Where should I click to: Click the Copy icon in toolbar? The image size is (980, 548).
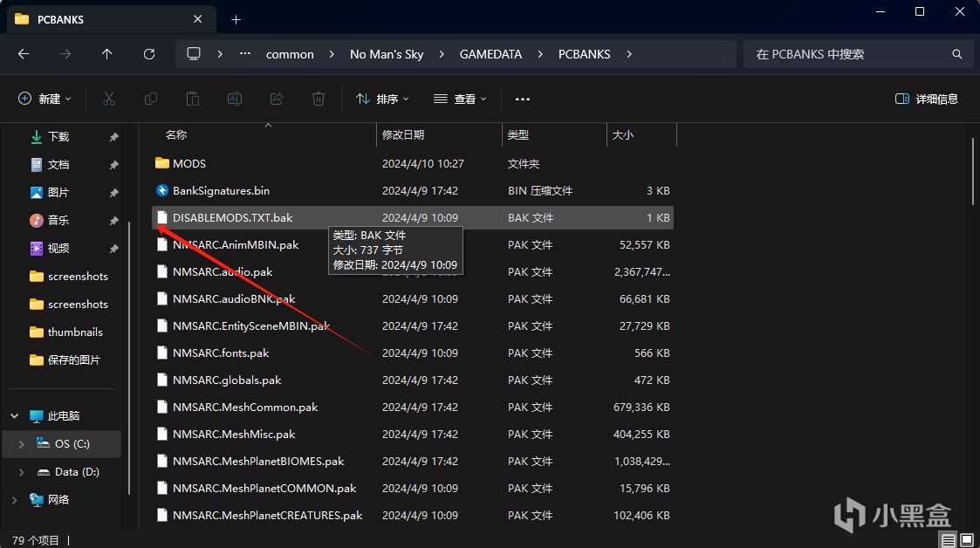[151, 99]
